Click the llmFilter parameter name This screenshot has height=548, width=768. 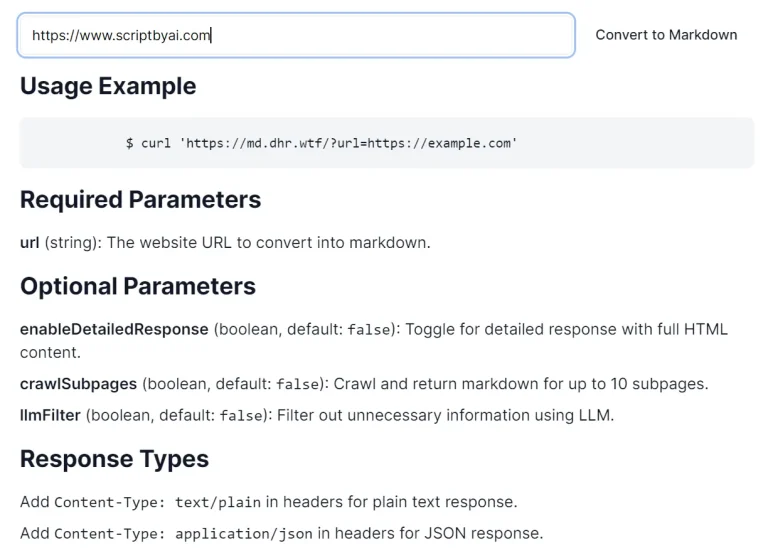click(x=50, y=414)
